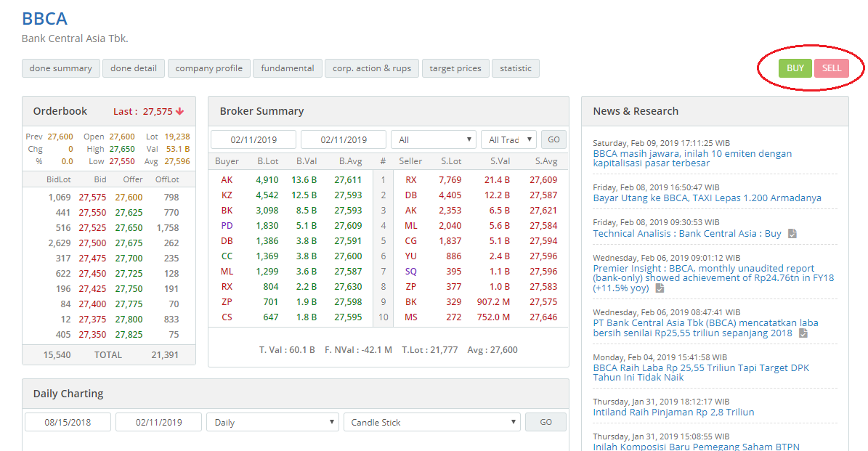Click buyer value 13.6 B
This screenshot has width=868, height=451.
pos(304,180)
